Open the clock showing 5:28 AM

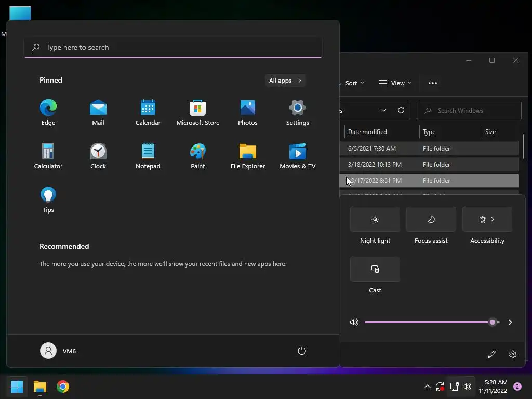tap(493, 387)
